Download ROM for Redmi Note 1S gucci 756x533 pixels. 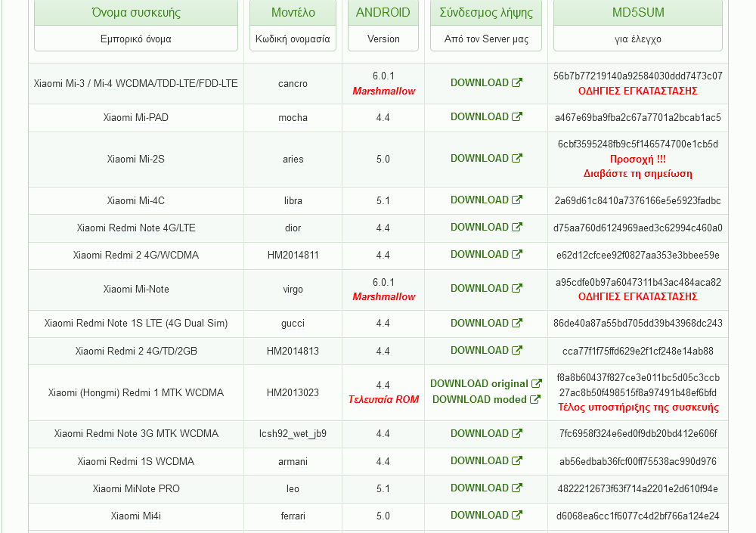coord(479,324)
